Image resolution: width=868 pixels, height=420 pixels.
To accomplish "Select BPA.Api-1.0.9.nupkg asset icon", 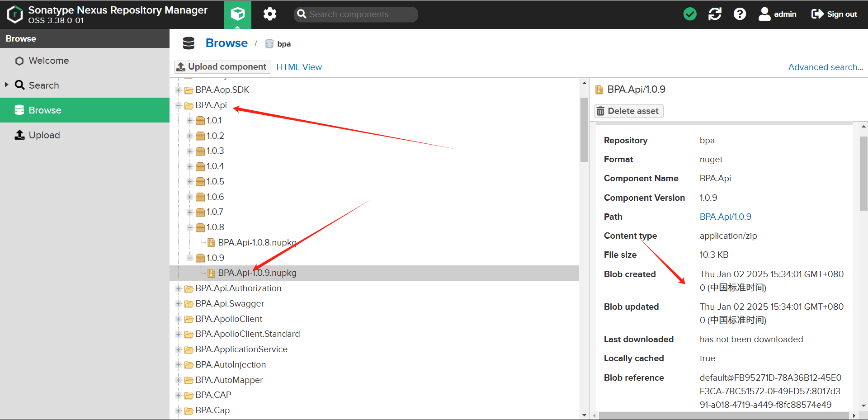I will coord(211,273).
